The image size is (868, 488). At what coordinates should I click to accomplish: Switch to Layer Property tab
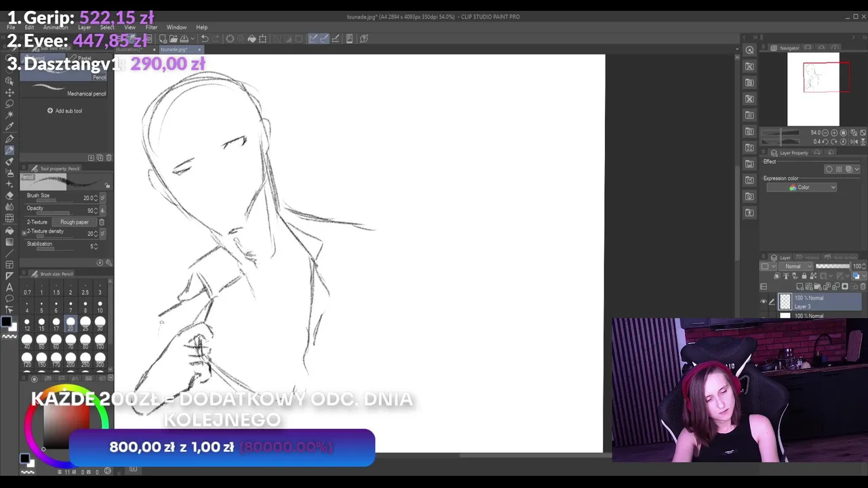pyautogui.click(x=790, y=153)
